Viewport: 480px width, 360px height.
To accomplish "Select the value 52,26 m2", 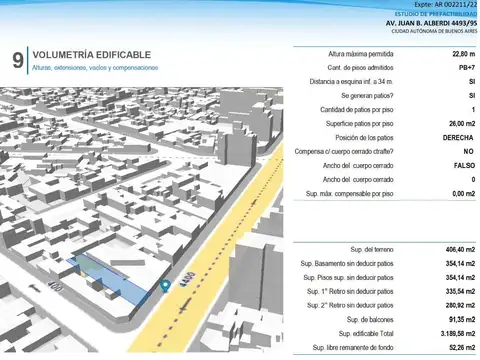I will point(462,348).
